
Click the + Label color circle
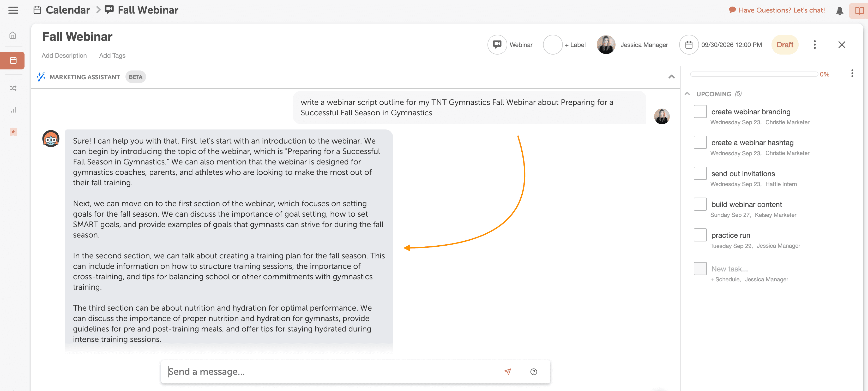tap(552, 44)
